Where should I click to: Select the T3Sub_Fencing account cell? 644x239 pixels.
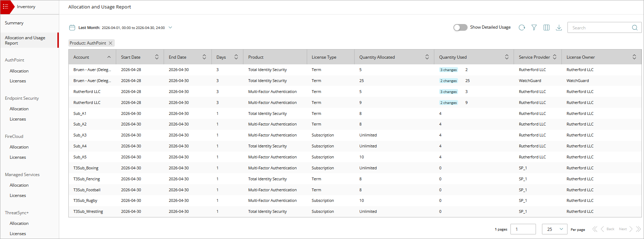point(86,179)
